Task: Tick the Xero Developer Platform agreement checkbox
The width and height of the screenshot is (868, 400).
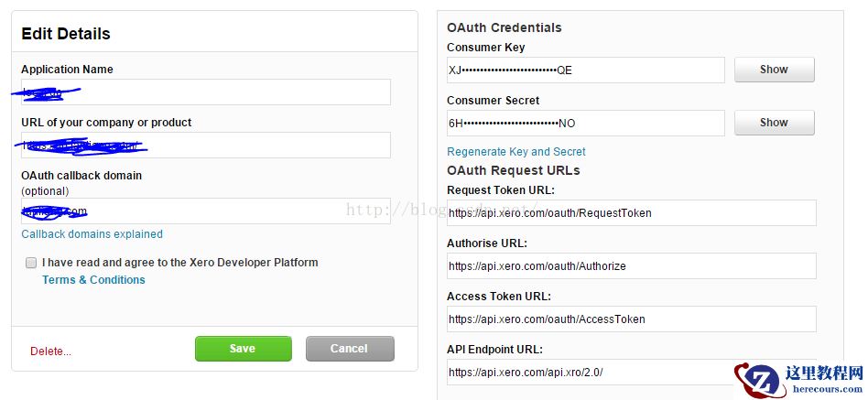Action: tap(31, 263)
